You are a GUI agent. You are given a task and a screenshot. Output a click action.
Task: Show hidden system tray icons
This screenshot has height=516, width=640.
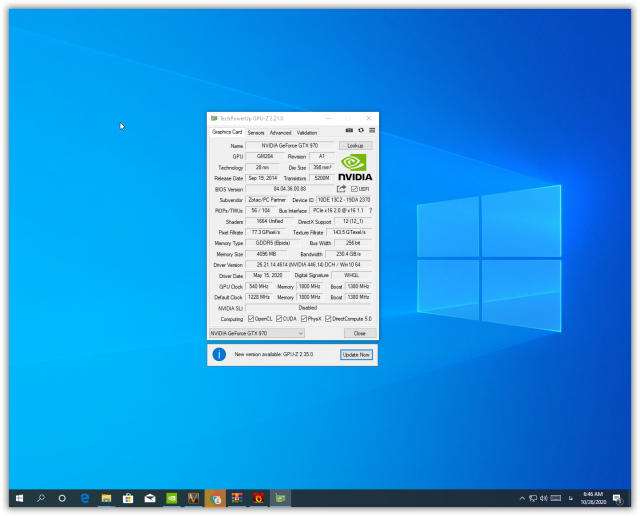pyautogui.click(x=522, y=497)
